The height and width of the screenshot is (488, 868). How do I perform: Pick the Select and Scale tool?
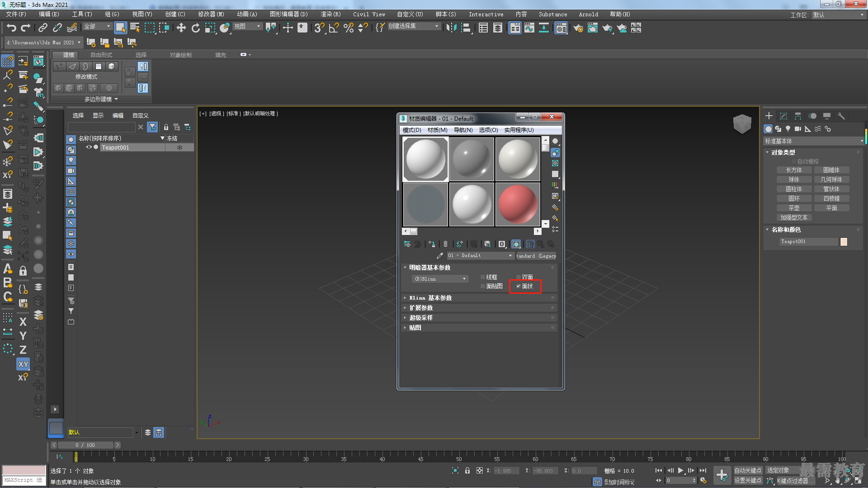[210, 28]
